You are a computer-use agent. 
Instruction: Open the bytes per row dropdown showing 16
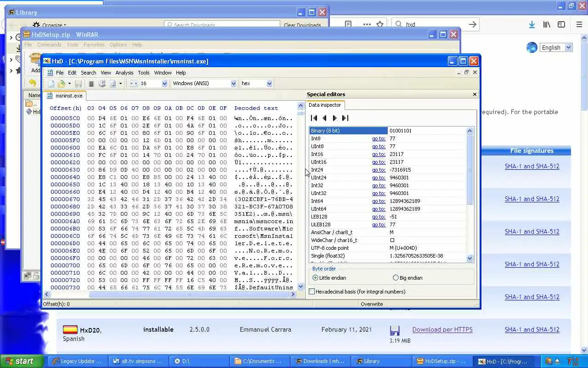[164, 84]
